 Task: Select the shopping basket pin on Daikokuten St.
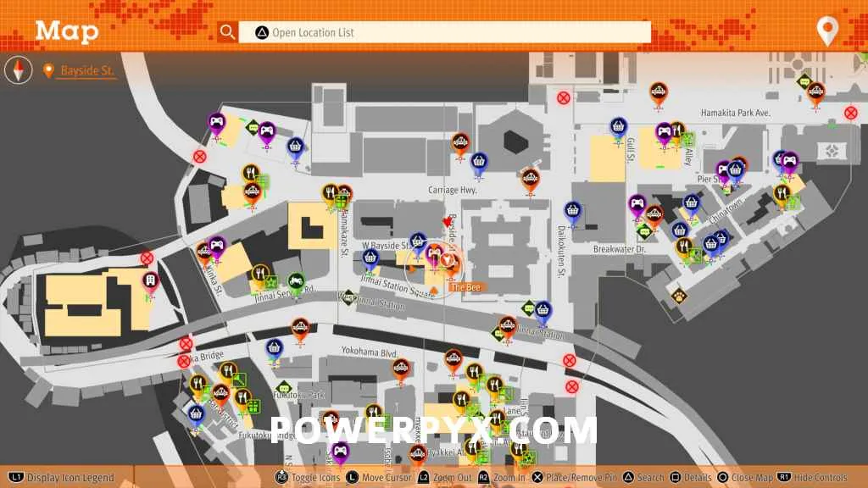point(573,209)
